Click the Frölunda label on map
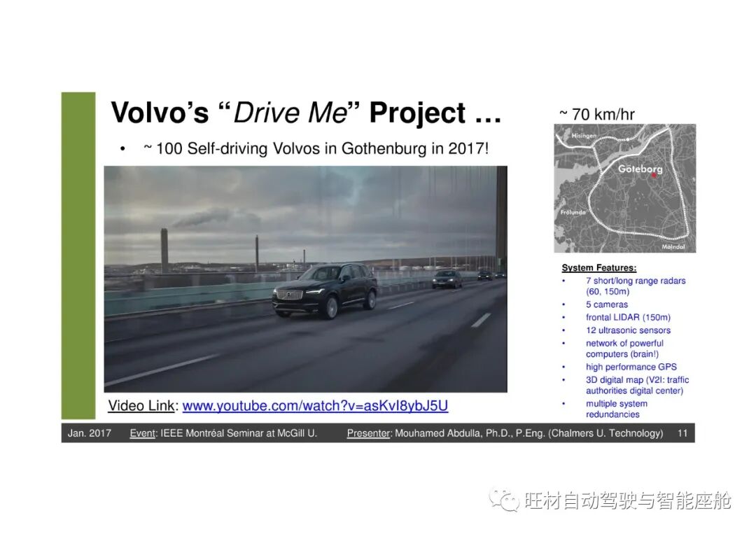Image resolution: width=756 pixels, height=534 pixels. 573,212
